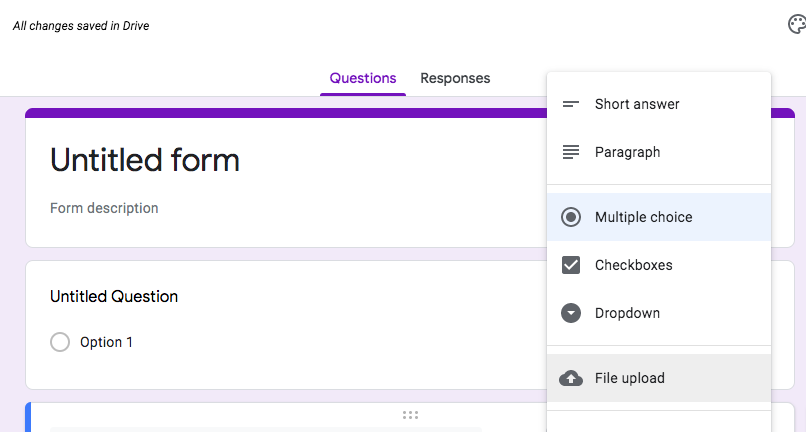
Task: Choose Multiple choice question type
Action: click(x=659, y=217)
